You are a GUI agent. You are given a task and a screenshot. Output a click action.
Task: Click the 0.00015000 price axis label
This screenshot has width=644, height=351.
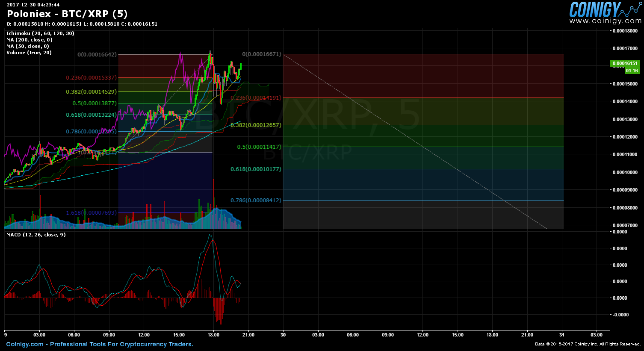tap(625, 84)
